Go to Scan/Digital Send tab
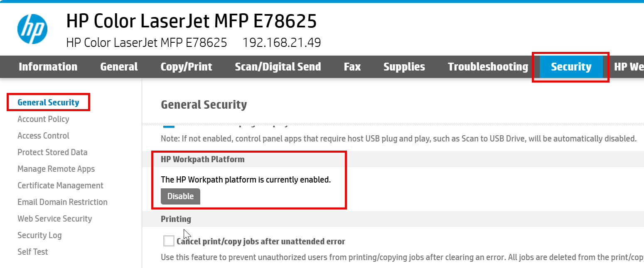Image resolution: width=644 pixels, height=268 pixels. tap(278, 67)
